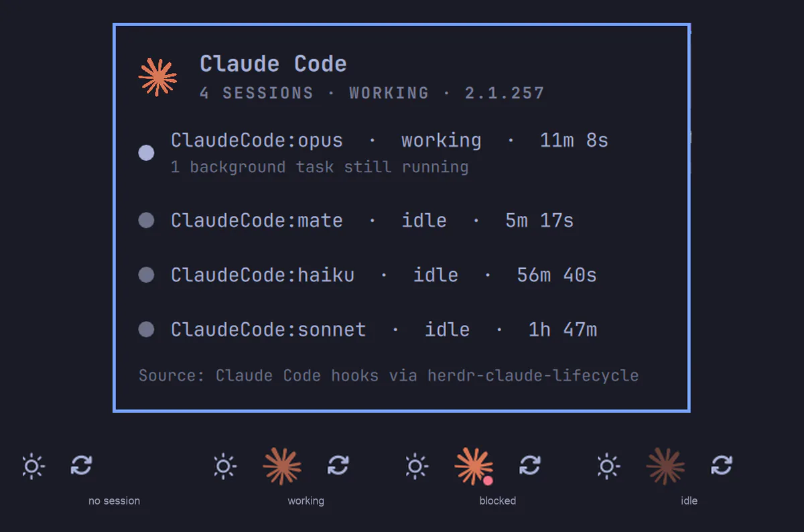
Task: Click the brightness icon in the blocked tray group
Action: point(416,466)
